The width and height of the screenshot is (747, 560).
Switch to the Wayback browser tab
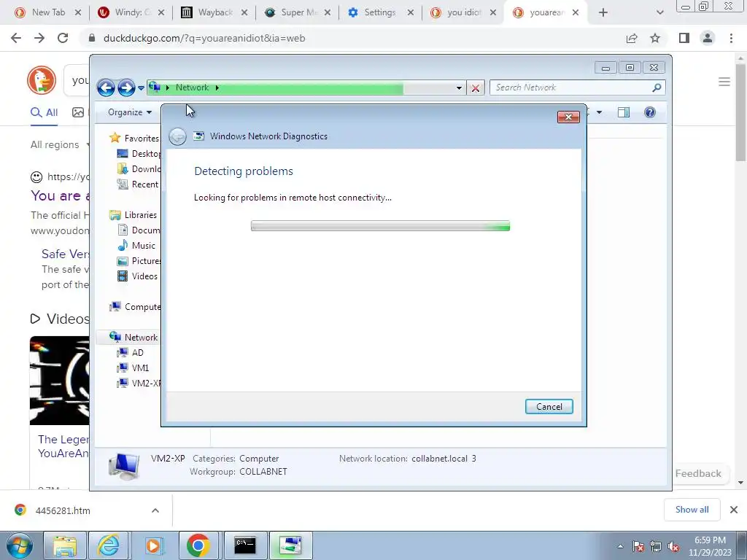point(215,12)
